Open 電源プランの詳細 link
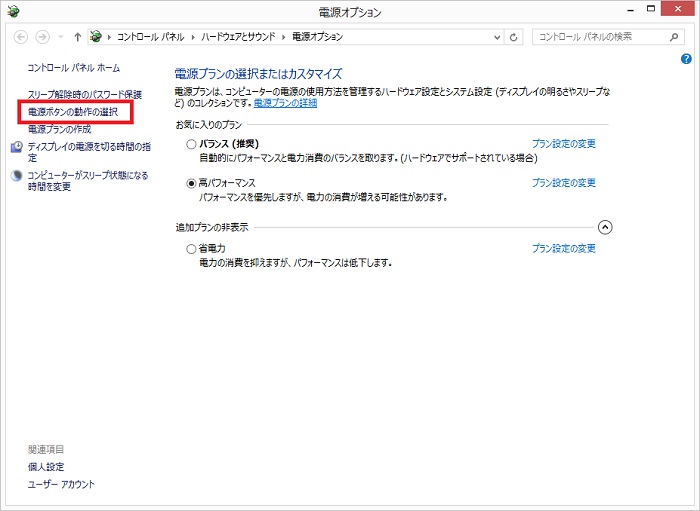The width and height of the screenshot is (700, 511). point(285,102)
